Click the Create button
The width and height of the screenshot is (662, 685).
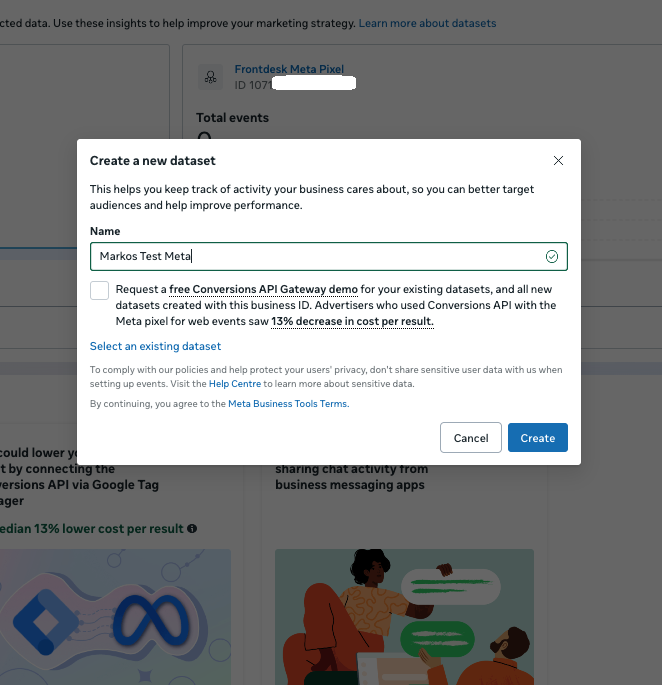[x=537, y=437]
